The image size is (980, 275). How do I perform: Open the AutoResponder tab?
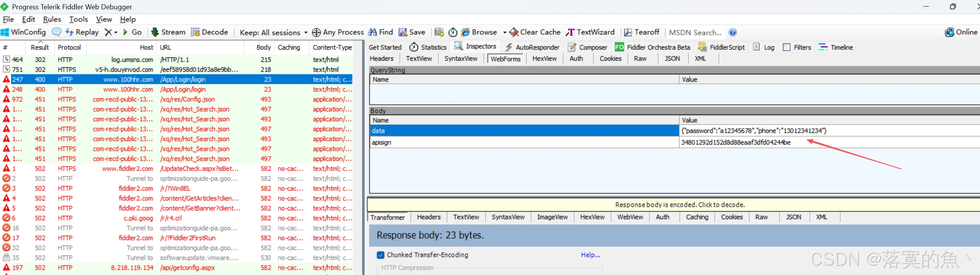coord(532,47)
